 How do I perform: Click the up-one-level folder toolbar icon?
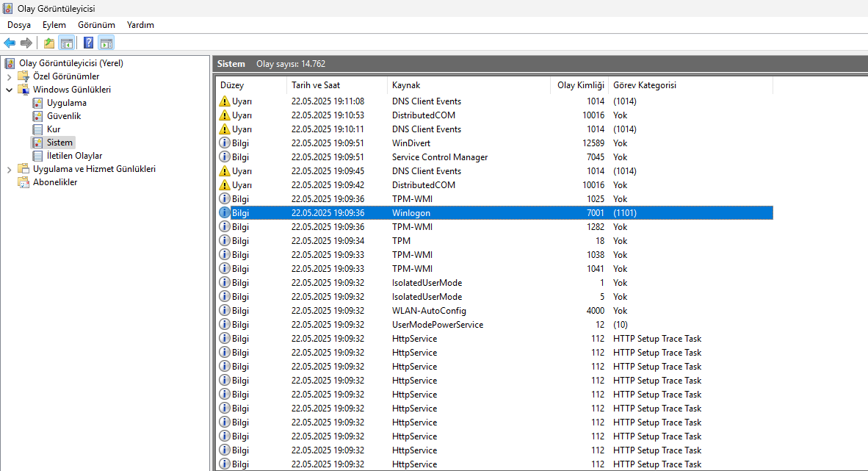(x=49, y=43)
